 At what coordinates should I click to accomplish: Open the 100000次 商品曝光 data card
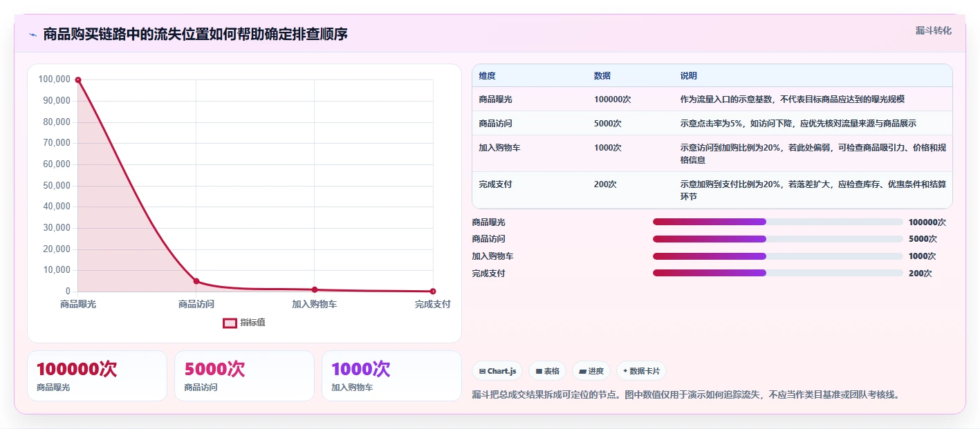tap(98, 376)
